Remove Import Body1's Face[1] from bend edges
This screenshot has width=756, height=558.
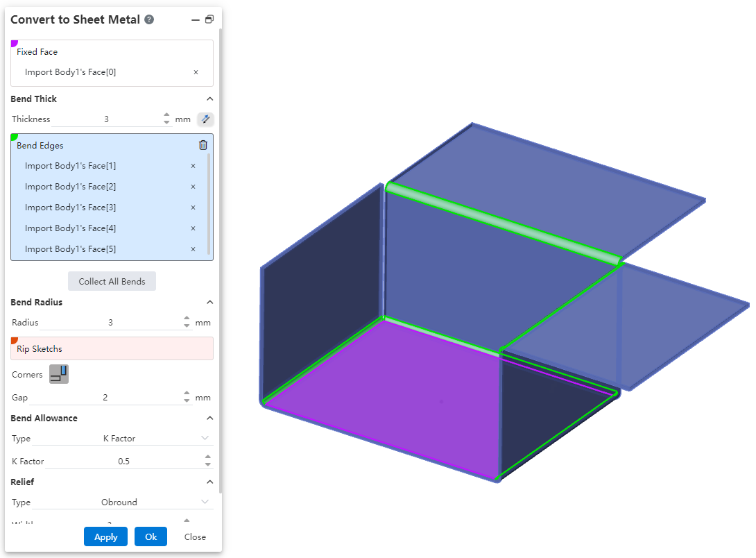[x=193, y=166]
